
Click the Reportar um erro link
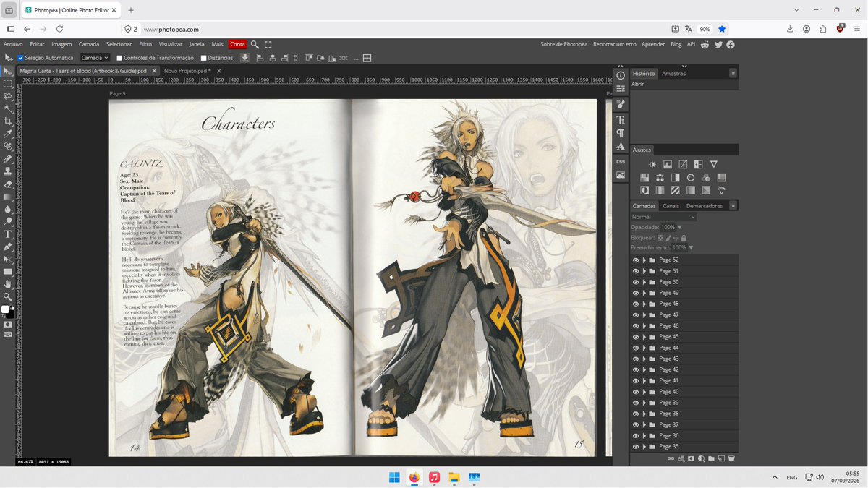point(615,44)
